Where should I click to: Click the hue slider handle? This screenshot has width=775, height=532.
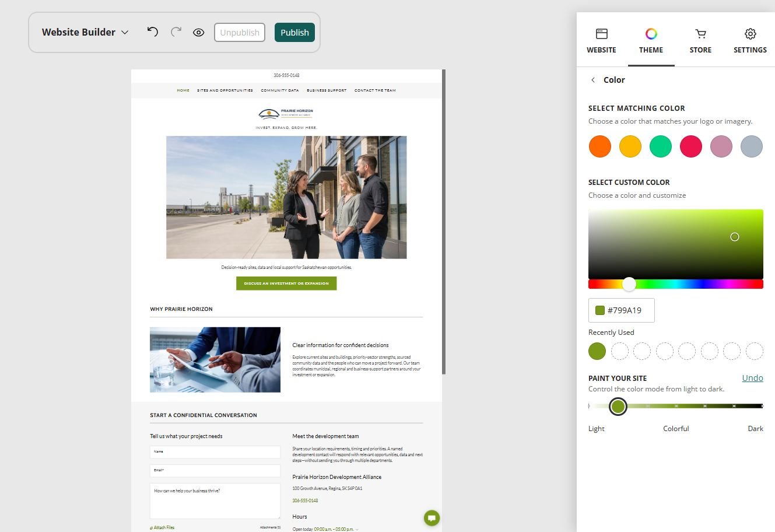pos(629,284)
